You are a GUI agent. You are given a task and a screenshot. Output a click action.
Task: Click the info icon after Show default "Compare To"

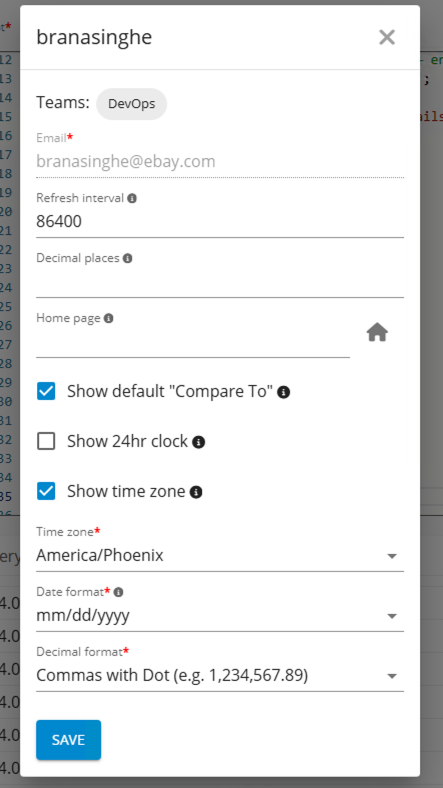283,392
